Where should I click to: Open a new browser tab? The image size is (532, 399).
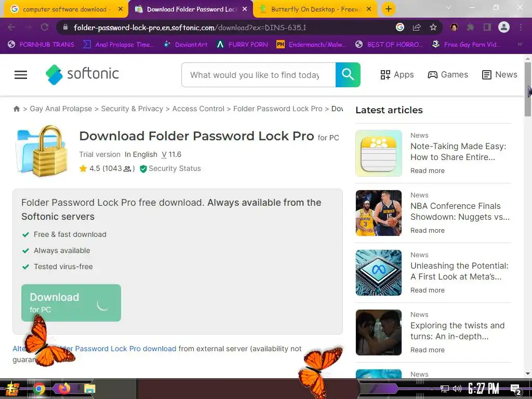[389, 9]
